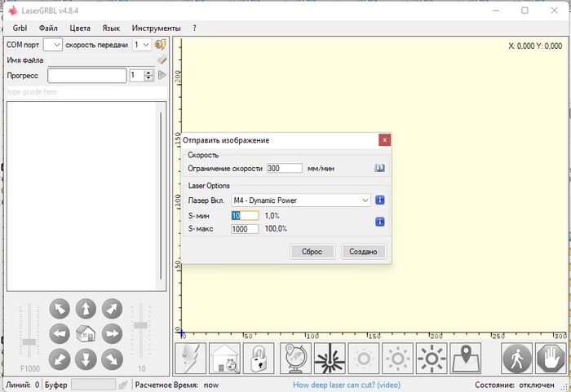Click the open file icon beside Имя файла
The image size is (571, 392).
coord(162,59)
